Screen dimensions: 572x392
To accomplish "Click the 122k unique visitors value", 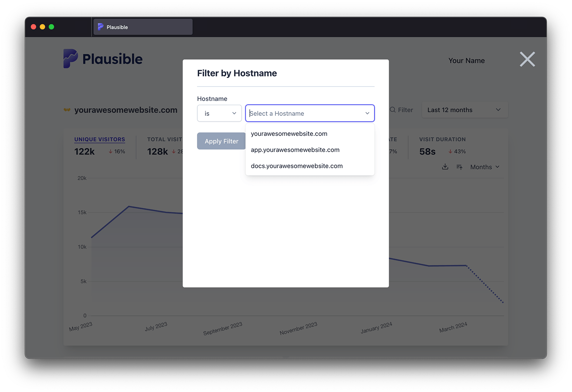I will tap(84, 152).
